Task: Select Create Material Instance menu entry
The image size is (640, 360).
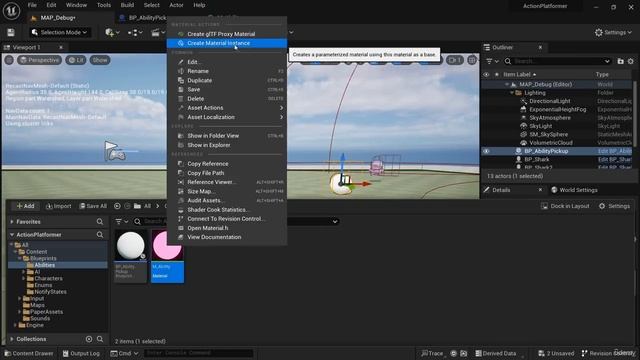Action: (x=227, y=43)
